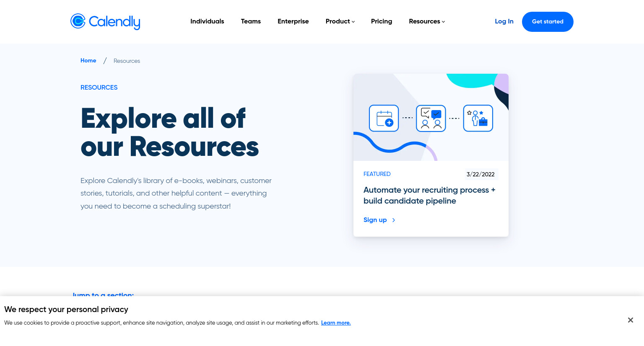Expand the Product dropdown

(340, 21)
